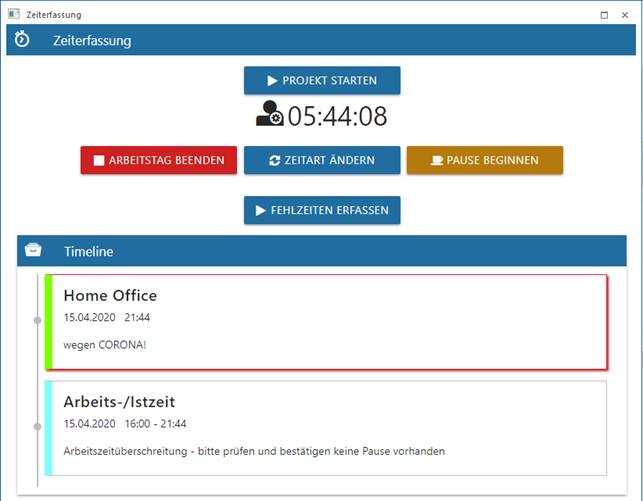Viewport: 643px width, 501px height.
Task: Click the timeline dot next to Home Office
Action: [x=37, y=320]
